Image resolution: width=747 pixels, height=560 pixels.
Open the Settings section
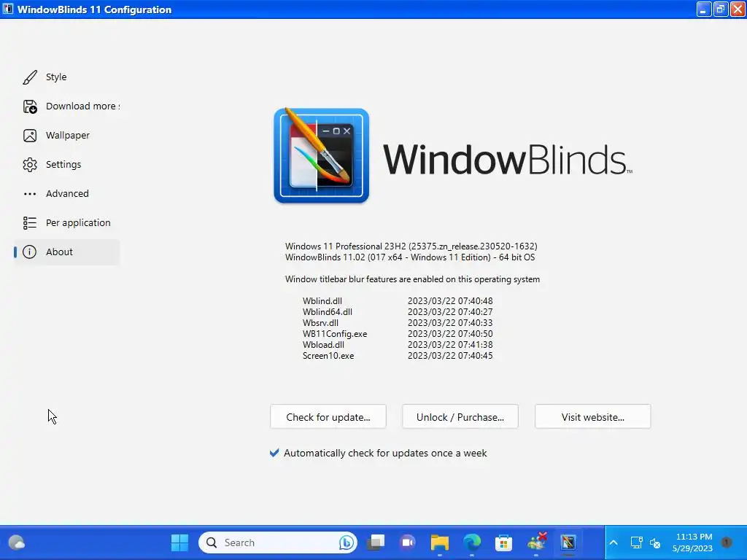[66, 165]
